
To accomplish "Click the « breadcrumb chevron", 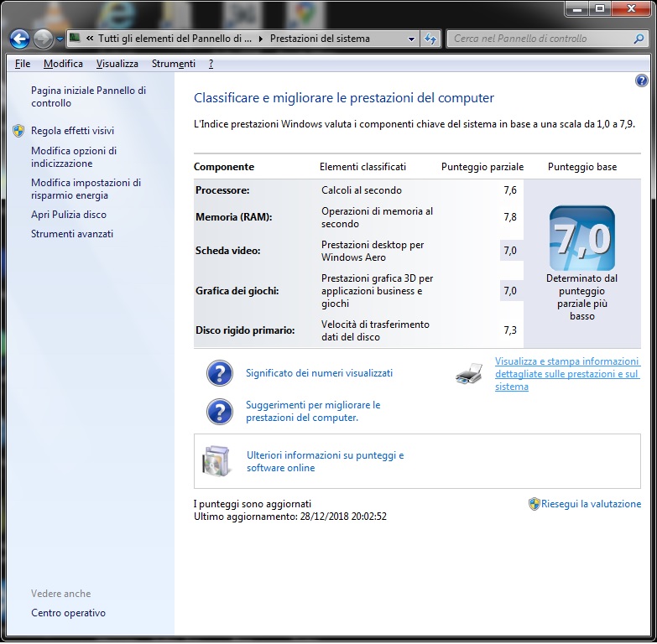I will pos(90,39).
